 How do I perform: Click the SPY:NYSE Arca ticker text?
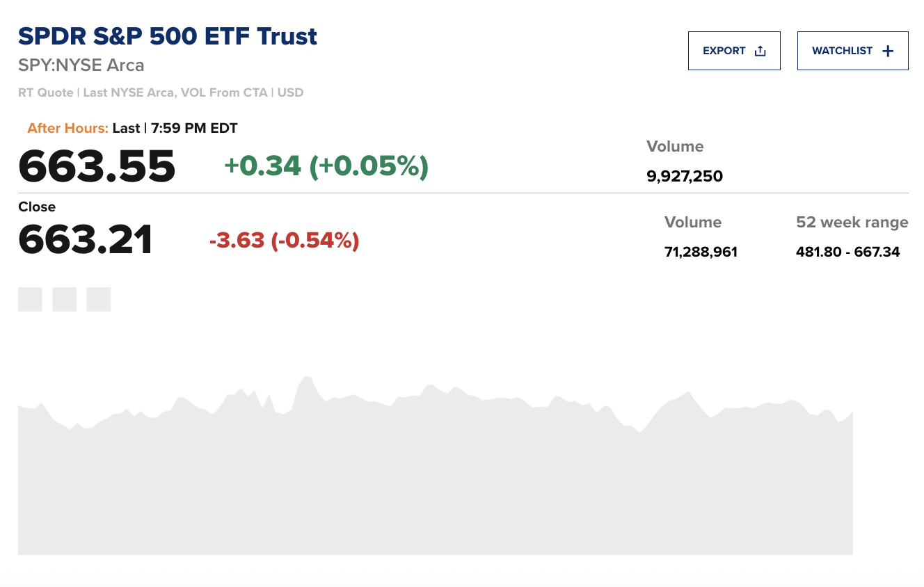81,65
